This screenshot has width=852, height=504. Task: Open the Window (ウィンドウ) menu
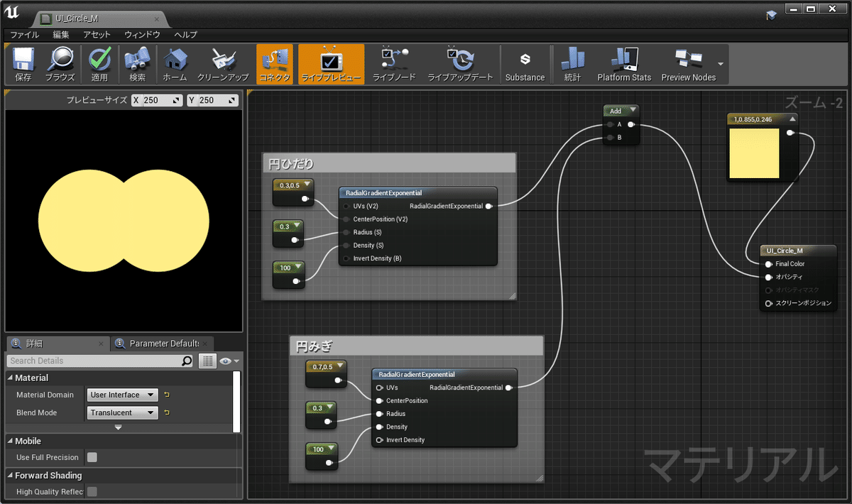click(142, 34)
